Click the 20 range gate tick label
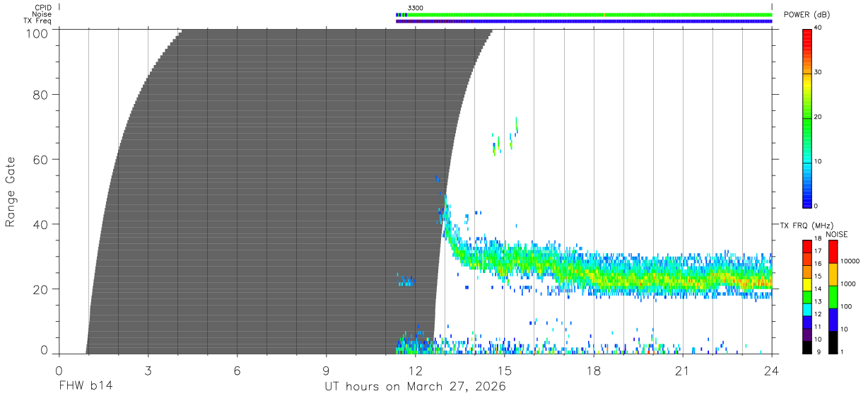This screenshot has width=868, height=401. (x=40, y=289)
